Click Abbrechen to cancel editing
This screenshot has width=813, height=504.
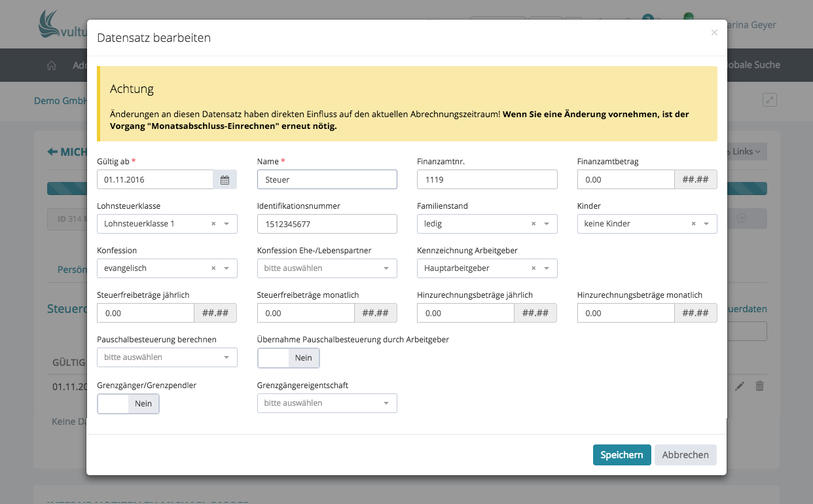685,455
